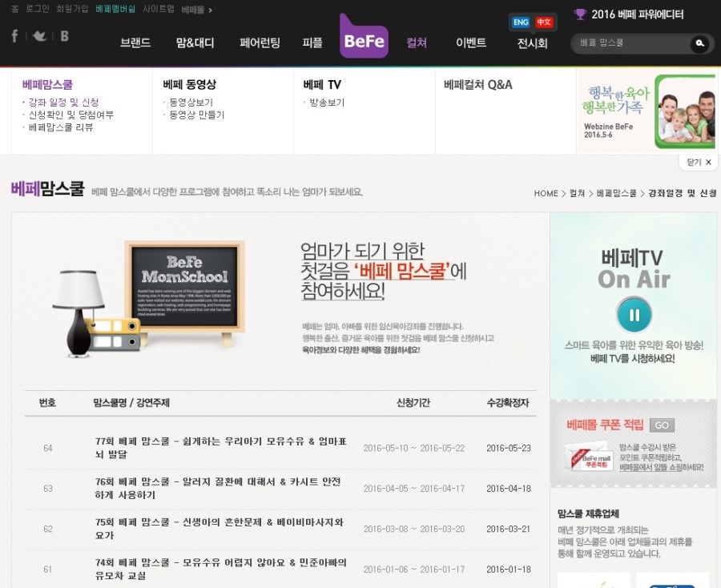Click the BeFe purple logo
Image resolution: width=721 pixels, height=588 pixels.
pyautogui.click(x=364, y=36)
